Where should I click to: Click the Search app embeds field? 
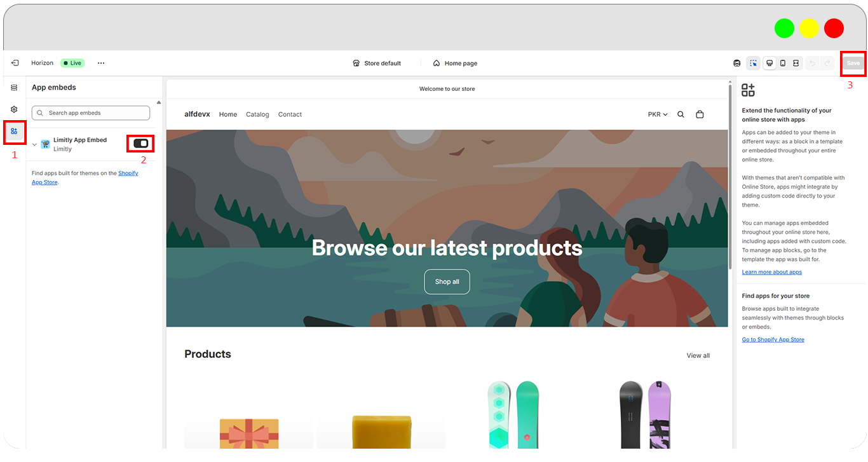pyautogui.click(x=91, y=113)
